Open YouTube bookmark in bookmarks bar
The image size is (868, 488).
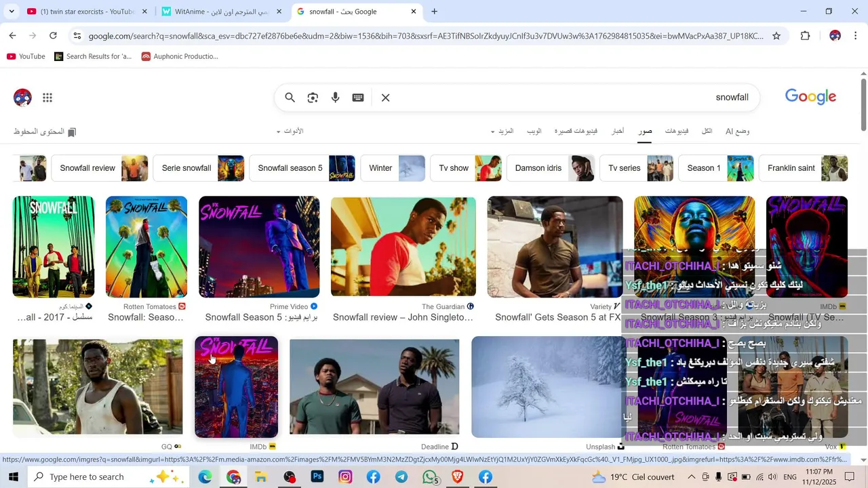[26, 56]
